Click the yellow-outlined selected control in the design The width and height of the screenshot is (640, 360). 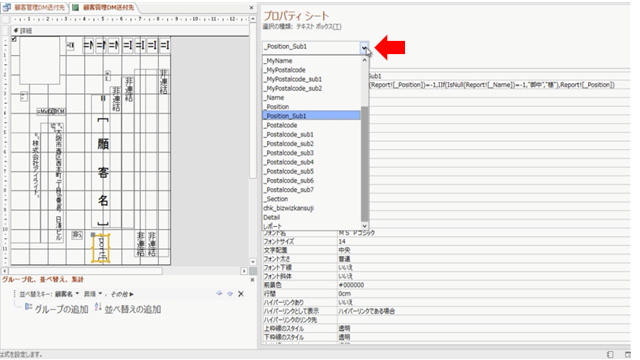(x=101, y=248)
